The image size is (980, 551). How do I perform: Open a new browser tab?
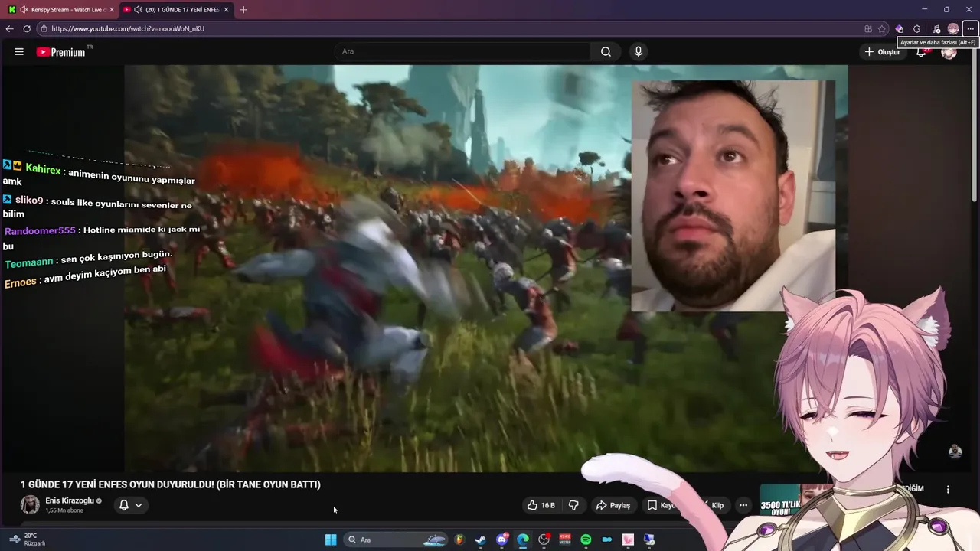[243, 10]
